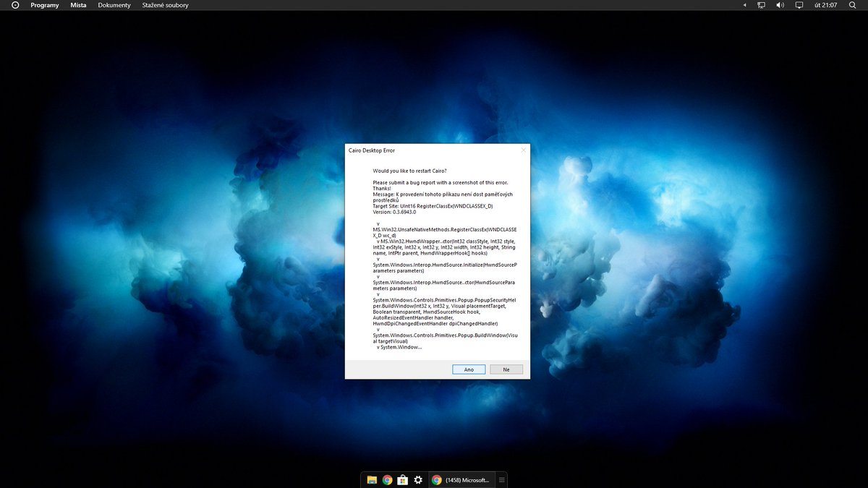Screen dimensions: 868x488
Task: Click Ano to restart Cairo
Action: [x=469, y=369]
